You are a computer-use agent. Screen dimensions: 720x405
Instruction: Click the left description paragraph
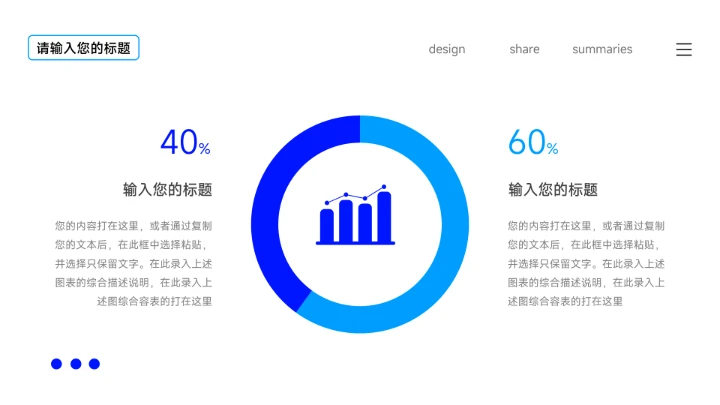[x=133, y=263]
